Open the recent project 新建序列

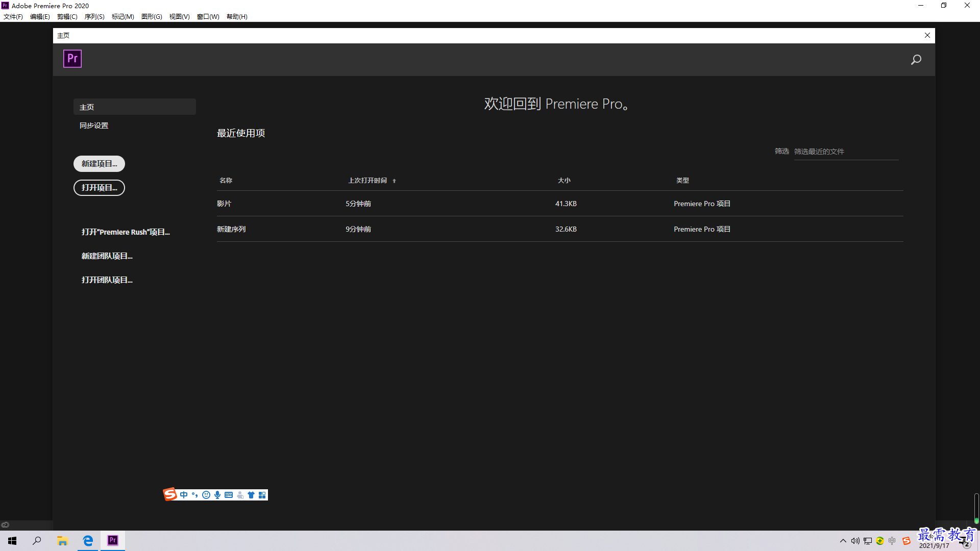coord(231,229)
